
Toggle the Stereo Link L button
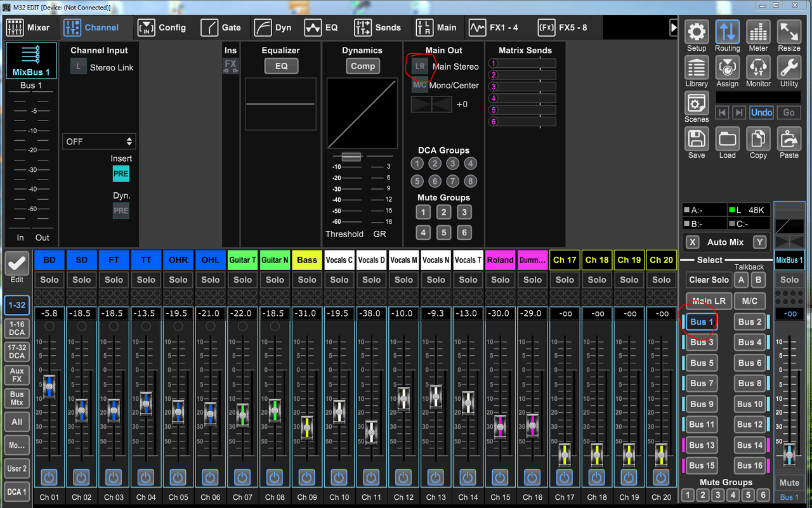tap(79, 67)
